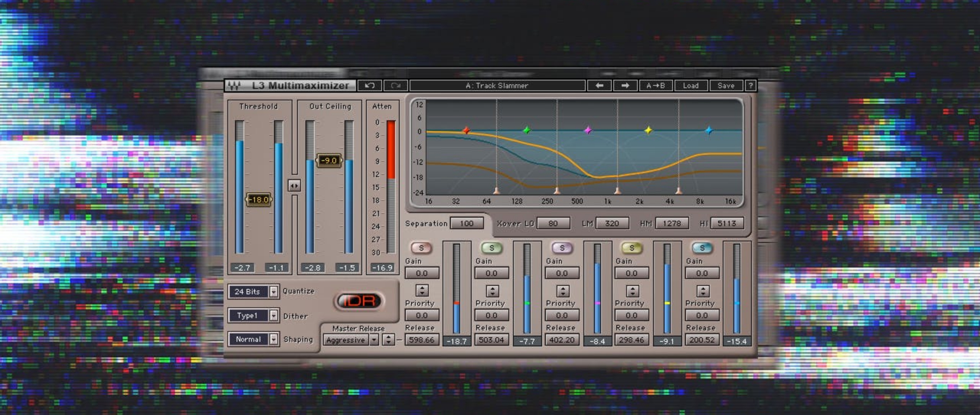Click the Separation value field 100

point(467,223)
